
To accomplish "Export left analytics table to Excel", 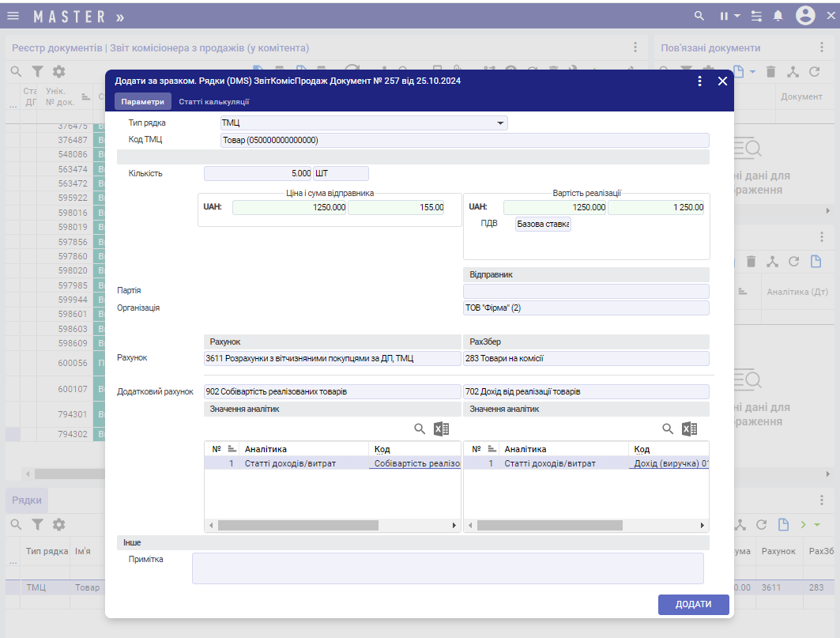I will (442, 429).
